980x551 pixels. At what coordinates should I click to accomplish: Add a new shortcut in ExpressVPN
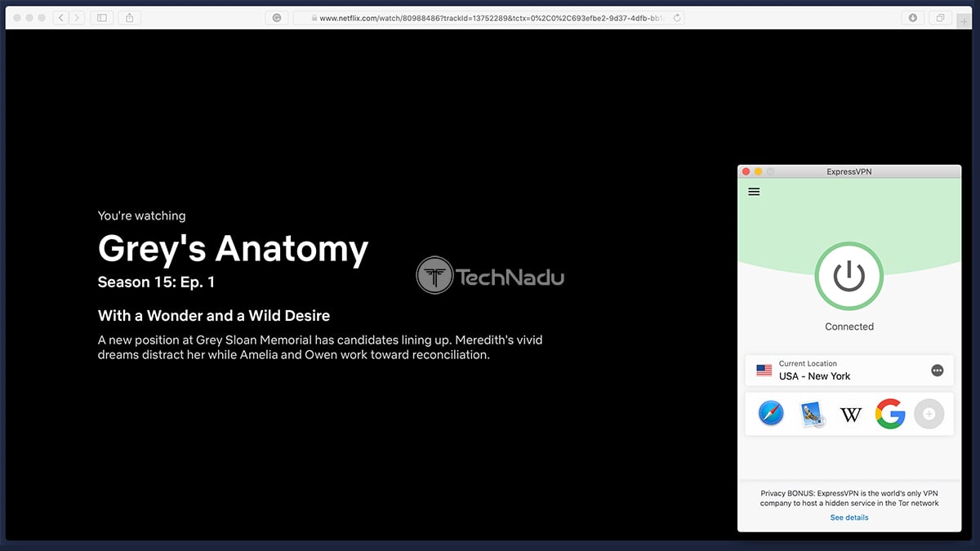(x=929, y=414)
